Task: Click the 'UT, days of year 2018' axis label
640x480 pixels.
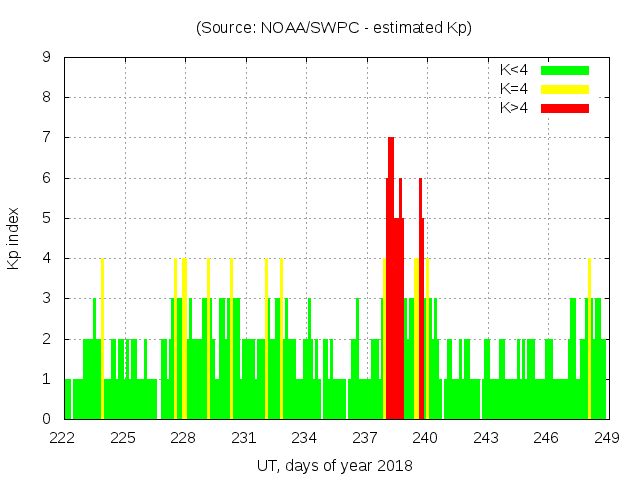Action: click(334, 465)
